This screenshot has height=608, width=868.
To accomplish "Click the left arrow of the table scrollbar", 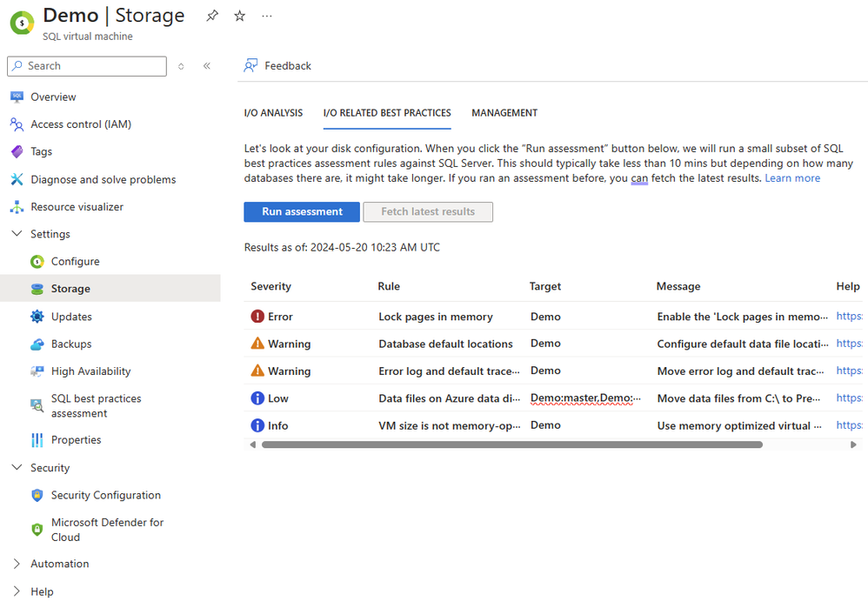I will (253, 444).
